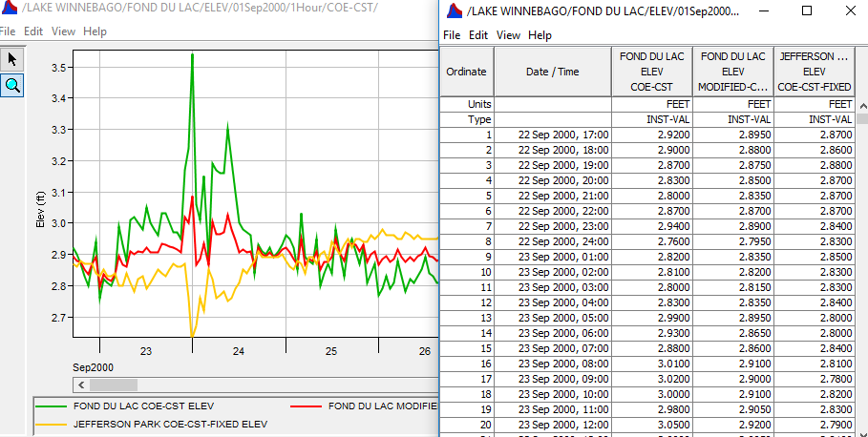The height and width of the screenshot is (437, 868).
Task: Click yellow JEFFERSON PARK legend line
Action: (x=53, y=423)
